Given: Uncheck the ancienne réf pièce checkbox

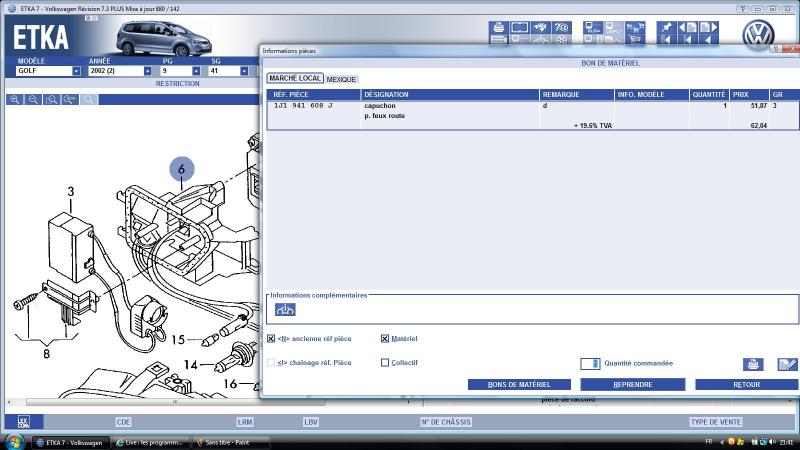Looking at the screenshot, I should (271, 339).
